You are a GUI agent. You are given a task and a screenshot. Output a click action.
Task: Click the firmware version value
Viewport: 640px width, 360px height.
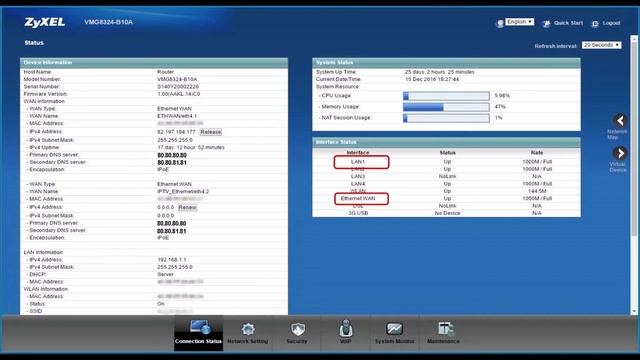[x=178, y=94]
